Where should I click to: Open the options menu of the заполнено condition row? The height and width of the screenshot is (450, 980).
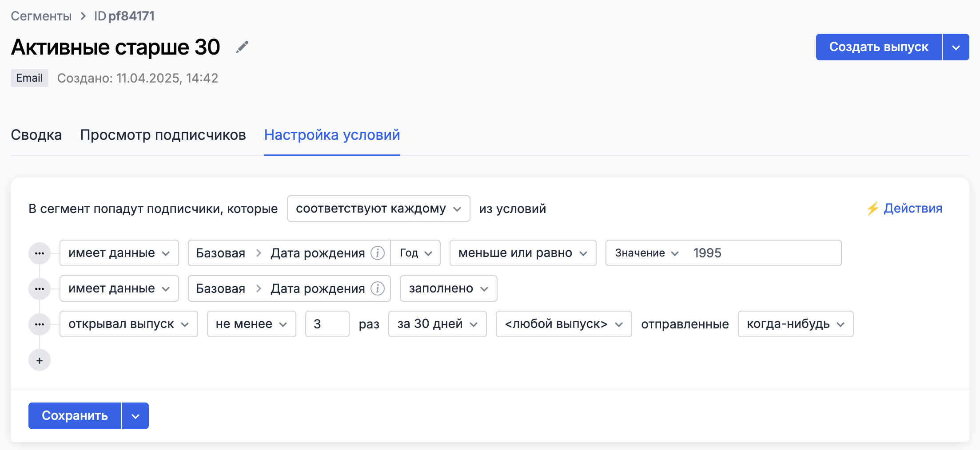pyautogui.click(x=40, y=288)
